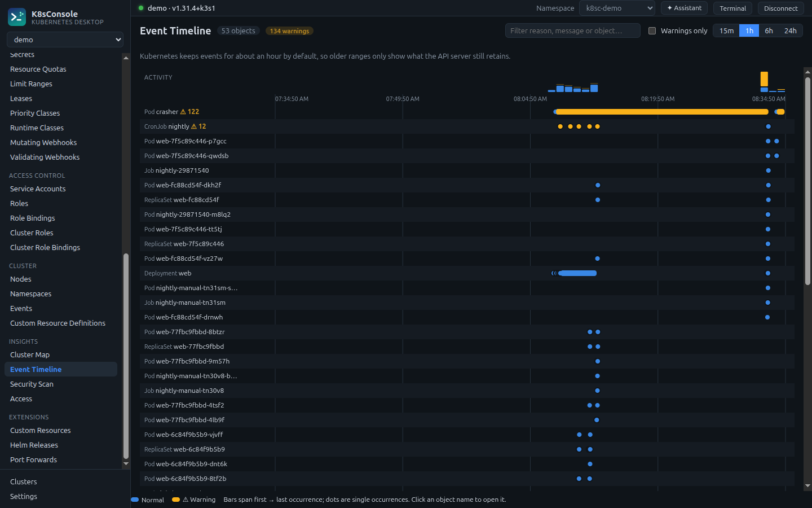Open Job nightly-29871540

tap(182, 170)
